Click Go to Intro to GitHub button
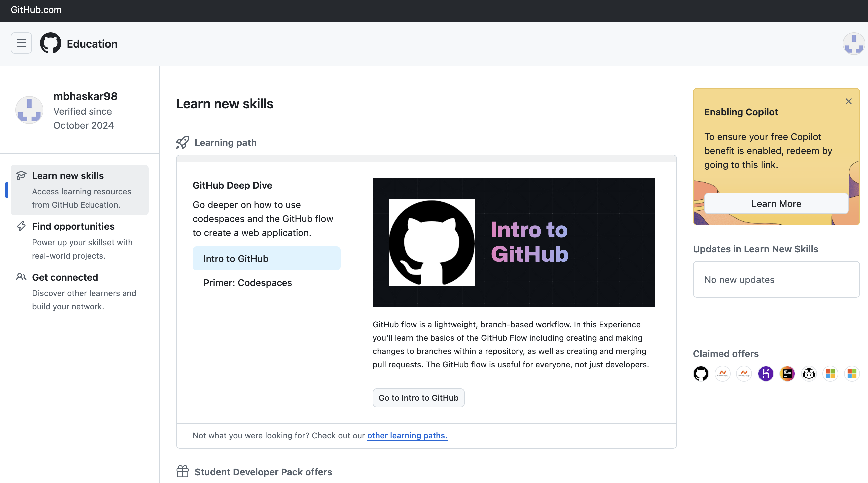Image resolution: width=868 pixels, height=483 pixels. (x=418, y=398)
